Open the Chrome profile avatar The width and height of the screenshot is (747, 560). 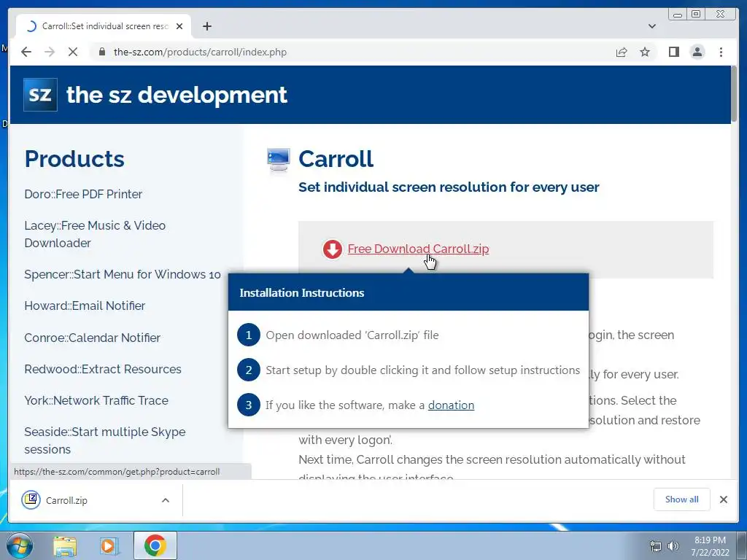pos(697,52)
